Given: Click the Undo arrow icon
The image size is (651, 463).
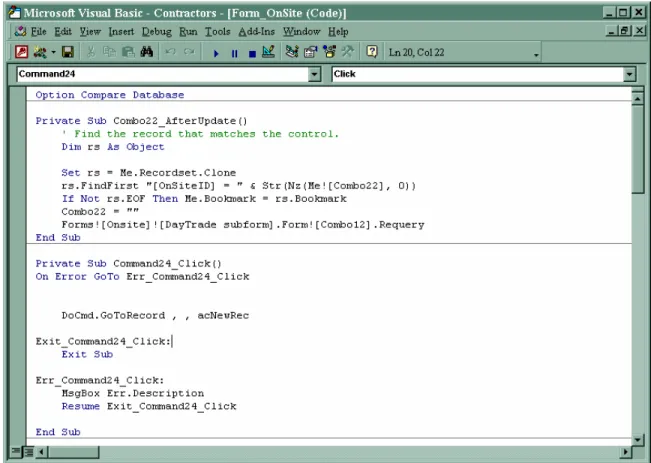Looking at the screenshot, I should 170,52.
